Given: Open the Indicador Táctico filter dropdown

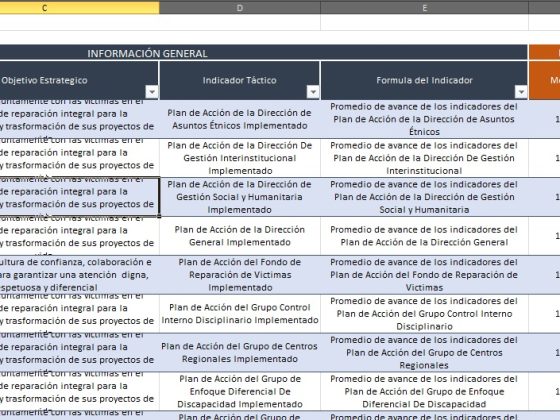Looking at the screenshot, I should (x=313, y=92).
